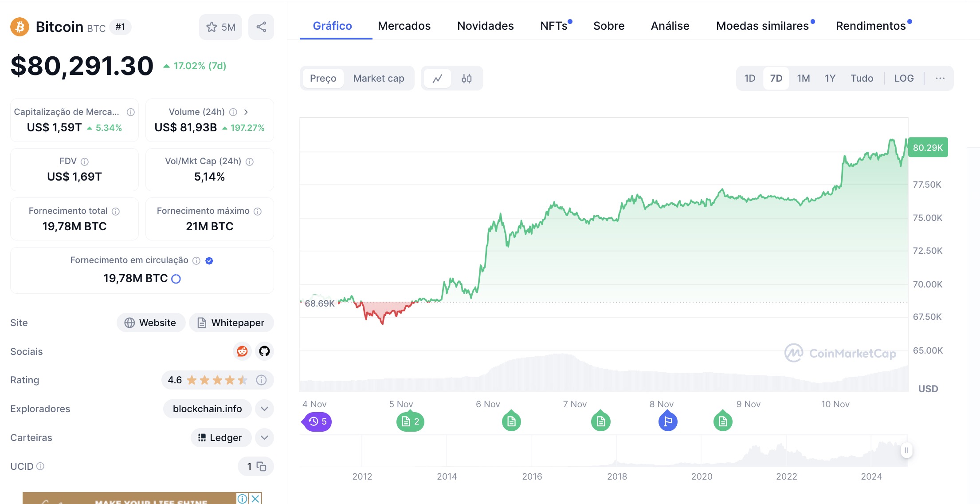The width and height of the screenshot is (980, 504).
Task: Open the Reddit social link
Action: (x=242, y=351)
